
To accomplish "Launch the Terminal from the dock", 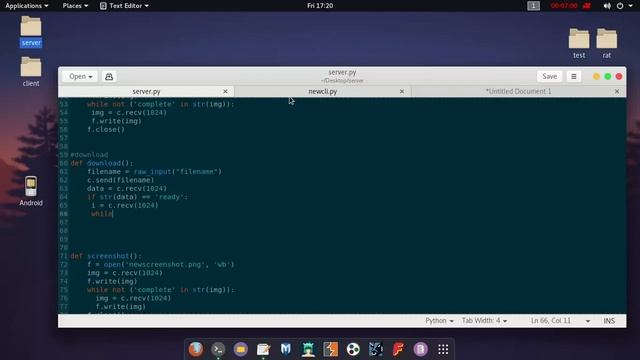I will pyautogui.click(x=218, y=349).
